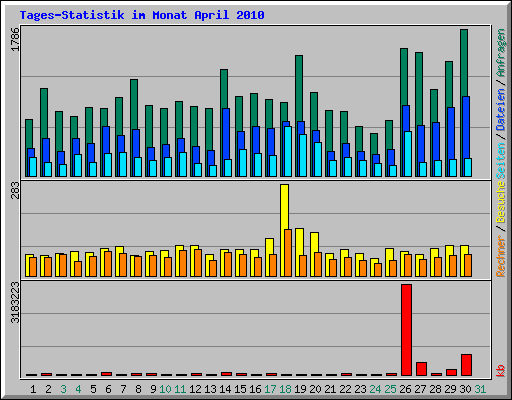The width and height of the screenshot is (512, 400).
Task: Click the green x-axis day label 31
Action: [480, 389]
